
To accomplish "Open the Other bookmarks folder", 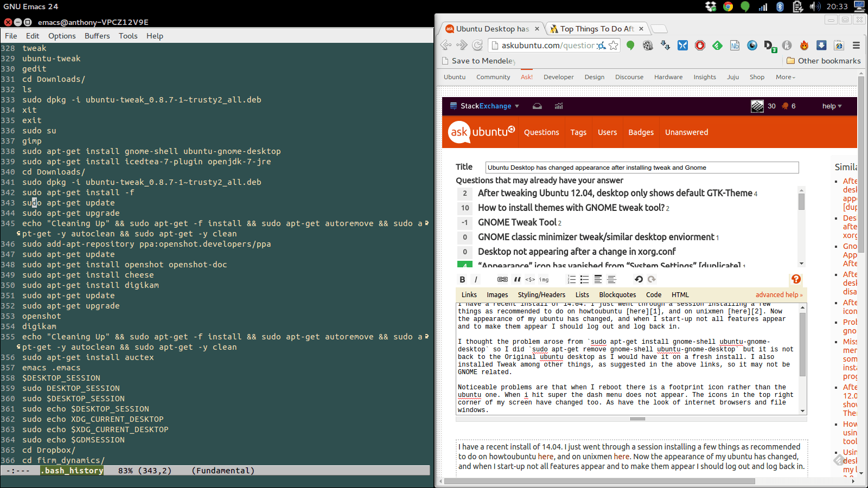I will click(x=824, y=61).
